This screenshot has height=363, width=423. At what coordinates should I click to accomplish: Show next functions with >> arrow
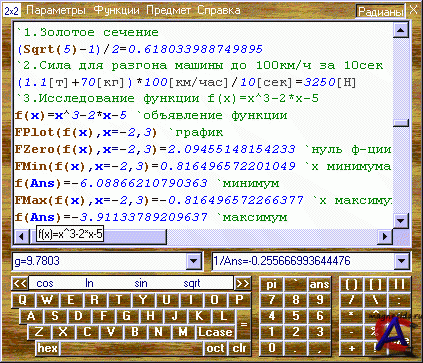coord(242,284)
